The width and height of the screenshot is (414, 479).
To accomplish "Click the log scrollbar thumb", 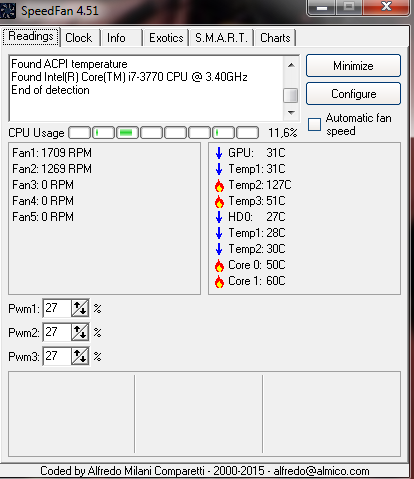I will (291, 95).
